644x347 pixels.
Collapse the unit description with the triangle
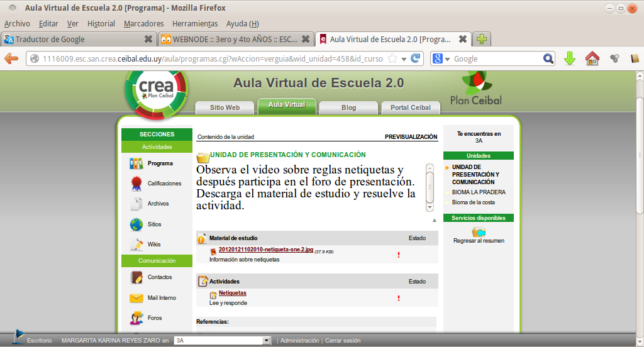[x=434, y=221]
